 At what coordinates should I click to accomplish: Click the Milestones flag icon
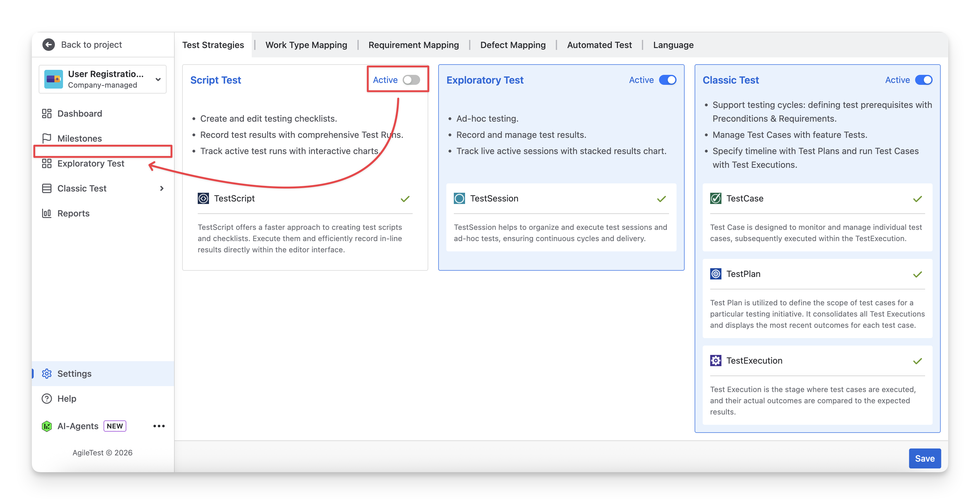pos(46,138)
